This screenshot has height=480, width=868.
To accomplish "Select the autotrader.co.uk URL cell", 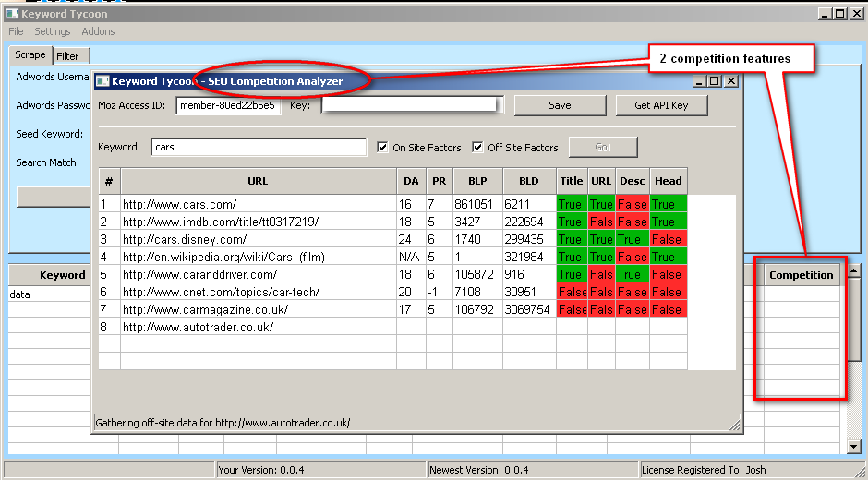I will (x=259, y=327).
